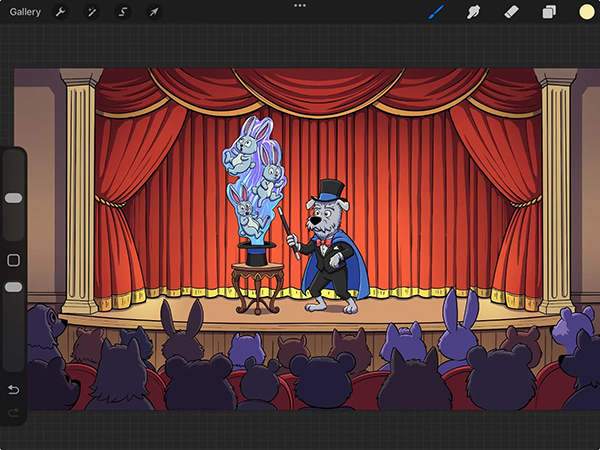The image size is (600, 450).
Task: Open the yellow active color swatch
Action: point(586,12)
